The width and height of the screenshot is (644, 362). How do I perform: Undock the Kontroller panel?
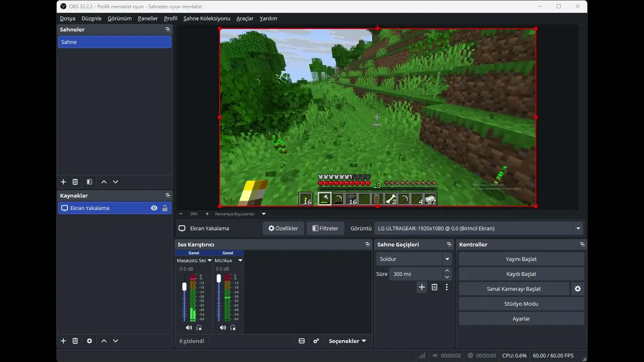[582, 244]
